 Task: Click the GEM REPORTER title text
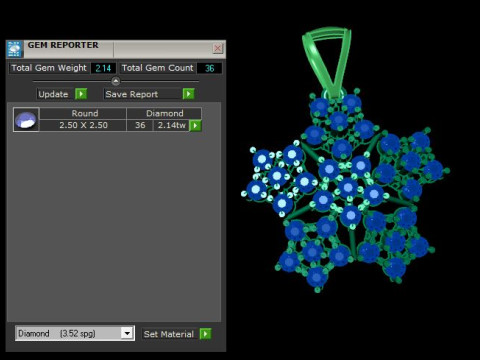63,45
